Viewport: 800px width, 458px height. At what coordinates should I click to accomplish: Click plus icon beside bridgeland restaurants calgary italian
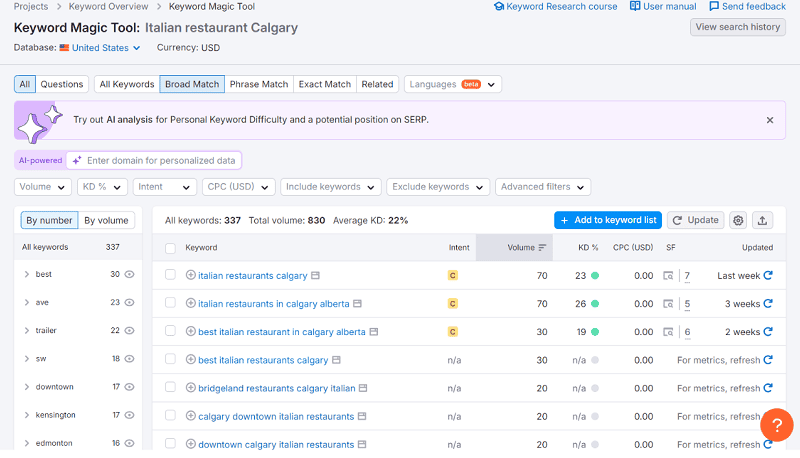coord(190,388)
